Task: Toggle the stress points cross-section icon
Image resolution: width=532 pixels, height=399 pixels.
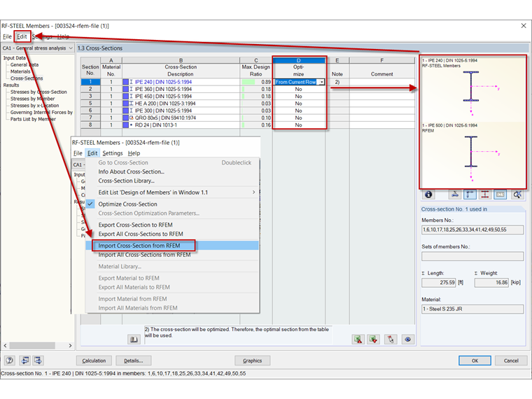Action: 485,195
